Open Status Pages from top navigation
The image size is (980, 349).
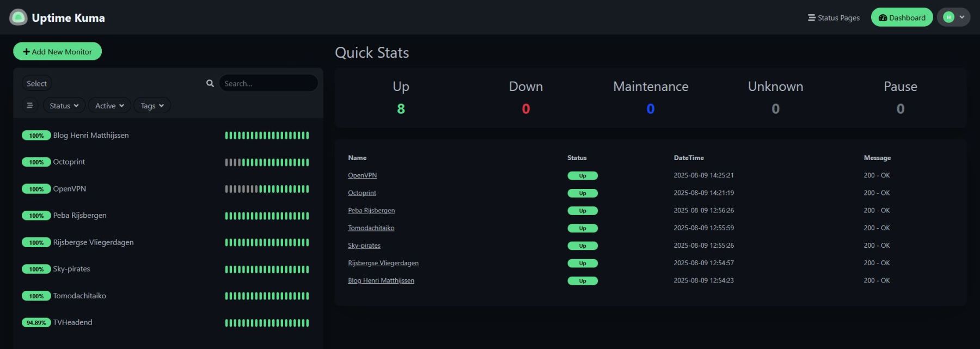pyautogui.click(x=834, y=17)
